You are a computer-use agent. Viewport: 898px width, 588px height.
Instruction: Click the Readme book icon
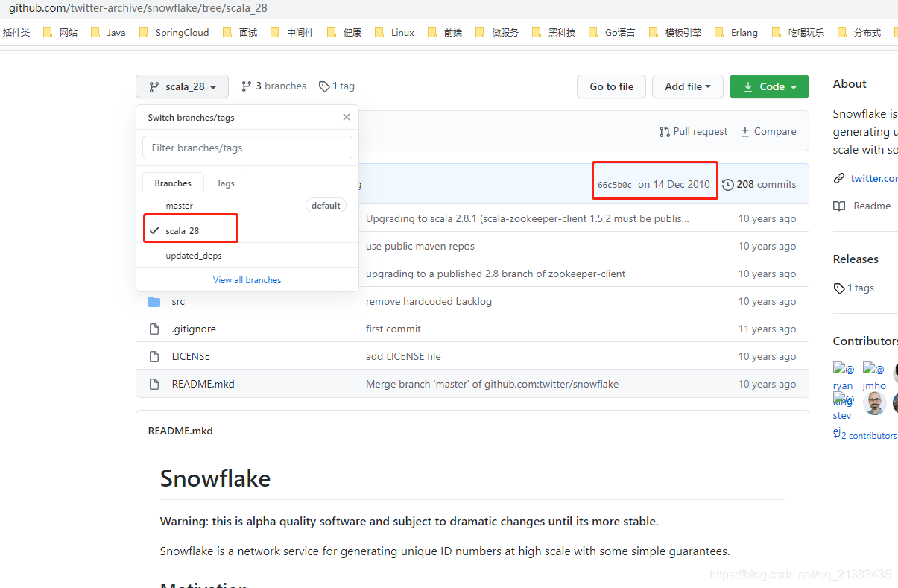(839, 206)
